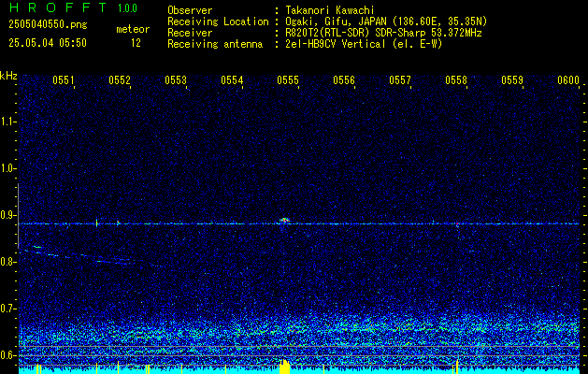
Task: Click the version number 1.0.0
Action: point(127,7)
